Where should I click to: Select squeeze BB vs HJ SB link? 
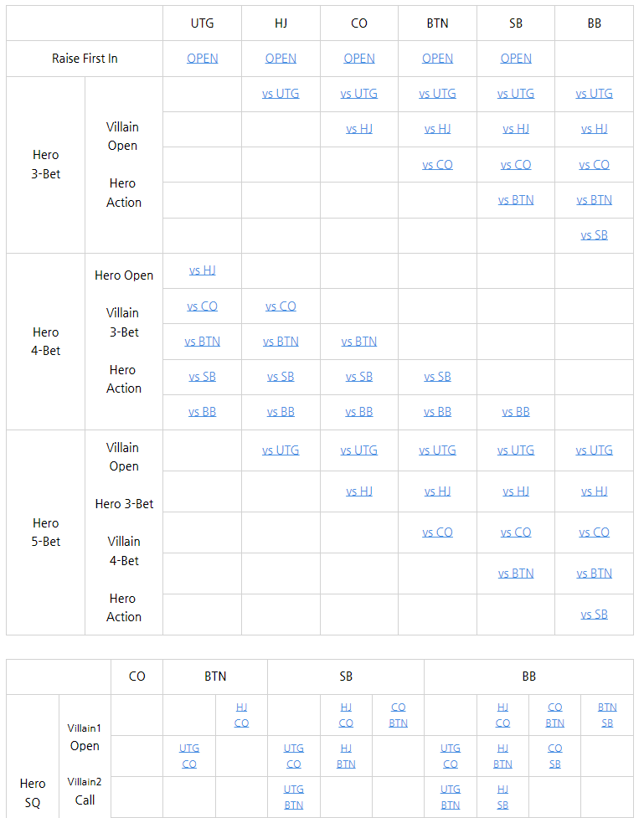(x=502, y=797)
